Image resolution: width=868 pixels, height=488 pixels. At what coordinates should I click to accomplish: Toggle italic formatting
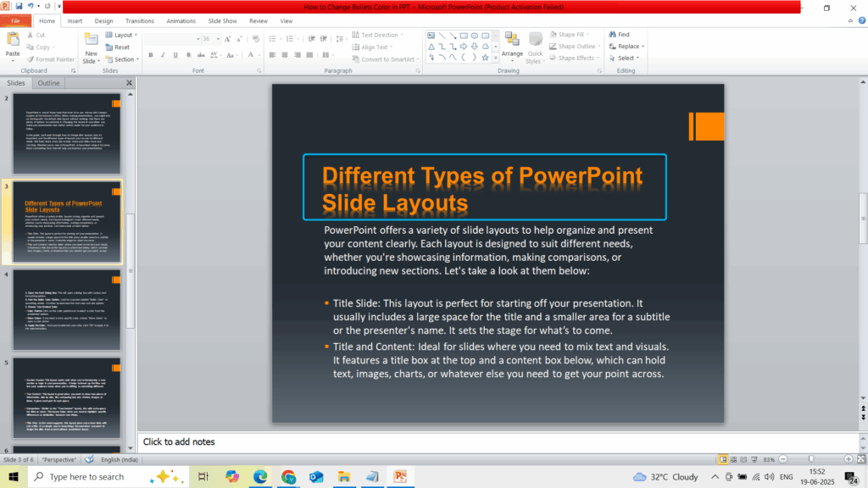coord(162,54)
